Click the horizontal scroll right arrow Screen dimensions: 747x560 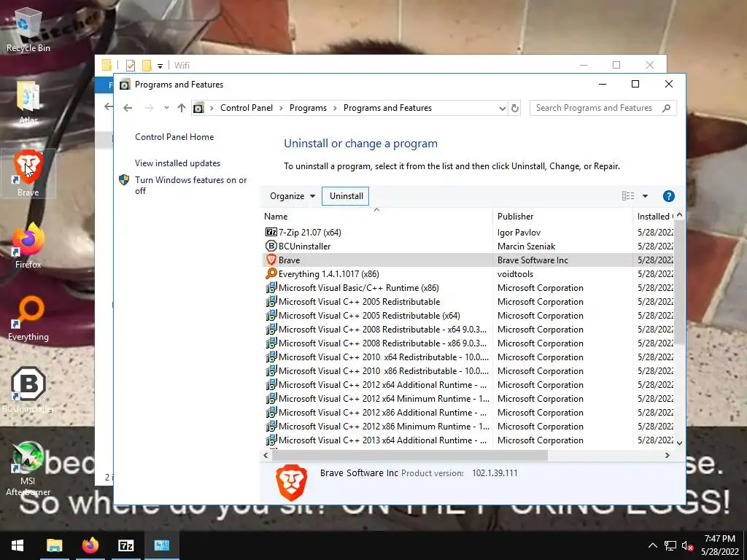click(667, 456)
